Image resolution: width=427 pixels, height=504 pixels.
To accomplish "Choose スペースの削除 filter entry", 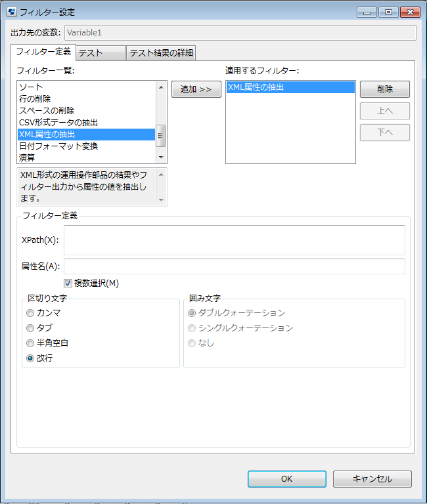I will [x=86, y=110].
